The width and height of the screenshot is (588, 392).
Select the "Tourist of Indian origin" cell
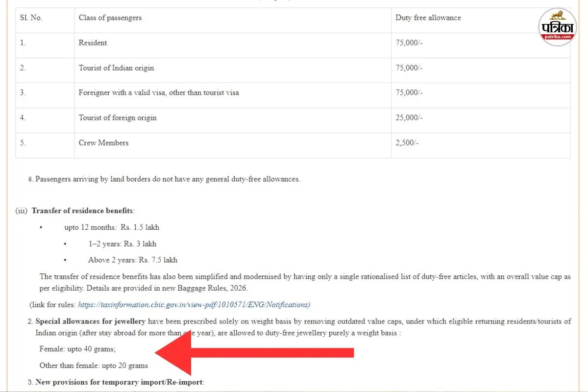click(x=117, y=68)
